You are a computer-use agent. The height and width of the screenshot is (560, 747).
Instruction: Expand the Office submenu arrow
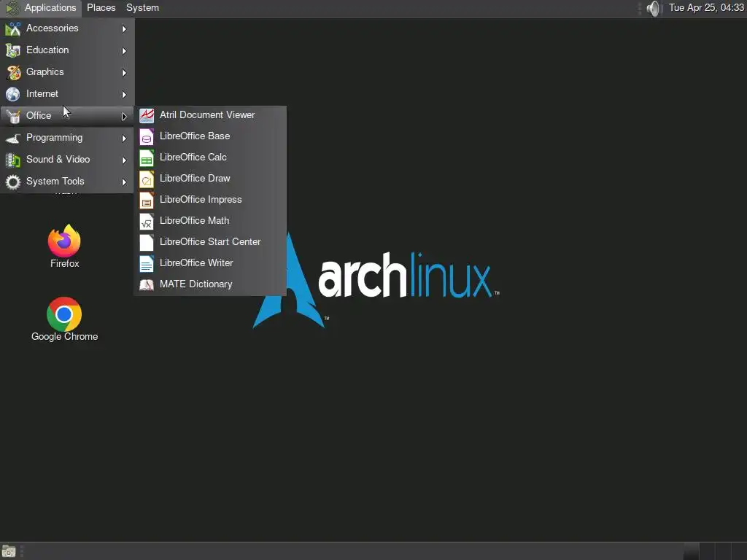point(124,116)
